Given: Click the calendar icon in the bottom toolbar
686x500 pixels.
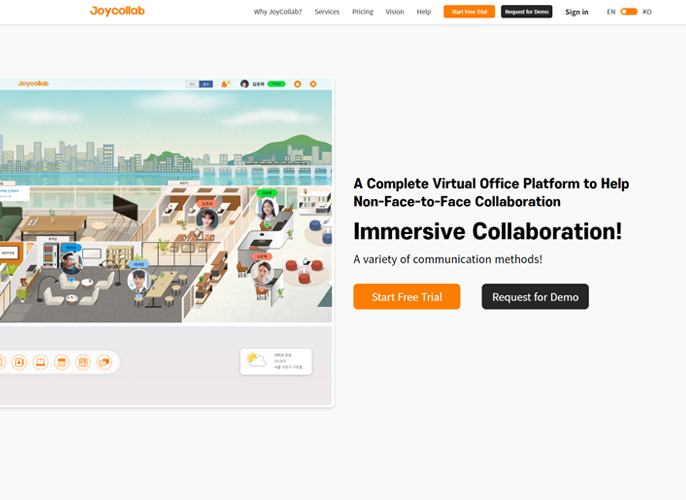Looking at the screenshot, I should click(62, 362).
